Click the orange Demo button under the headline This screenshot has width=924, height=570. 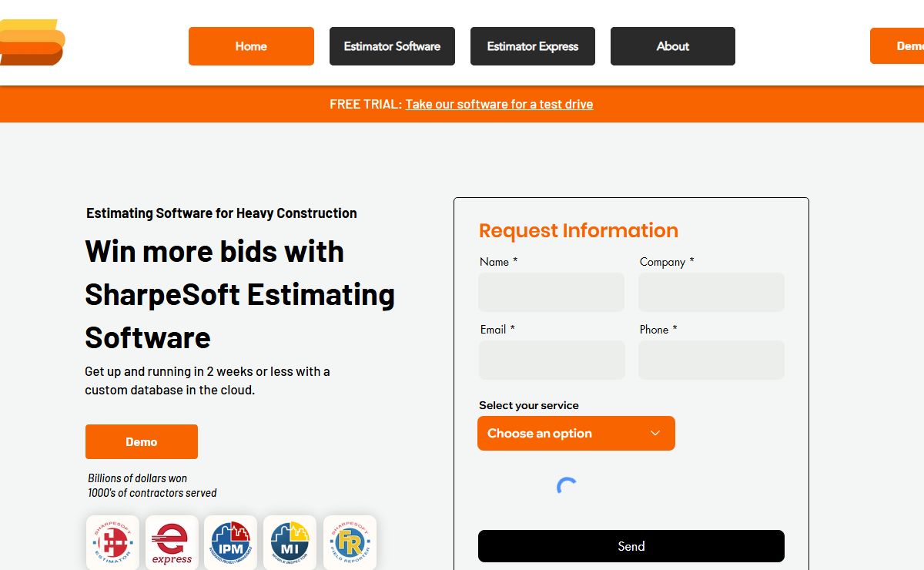click(x=142, y=441)
